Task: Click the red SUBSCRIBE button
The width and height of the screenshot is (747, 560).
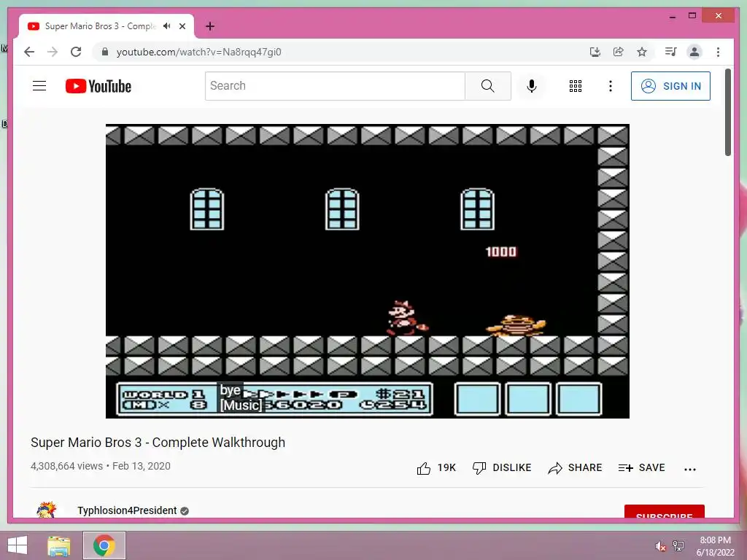Action: [x=664, y=511]
